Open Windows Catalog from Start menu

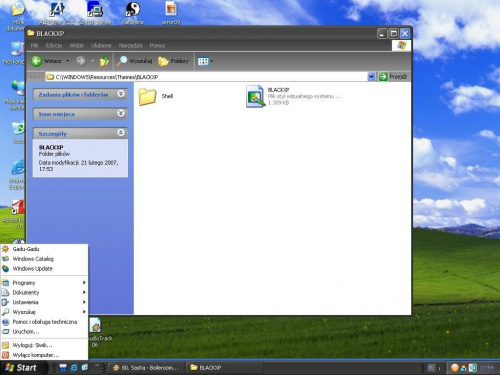click(44, 259)
